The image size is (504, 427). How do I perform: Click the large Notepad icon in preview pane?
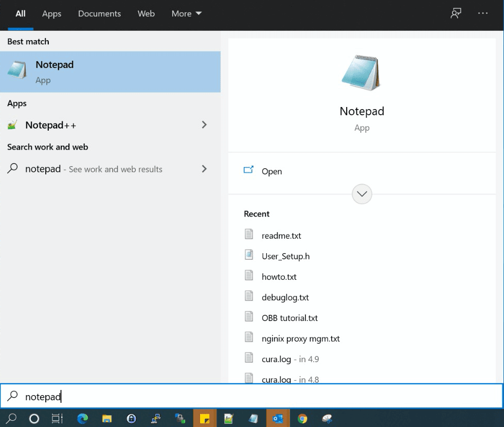[x=362, y=72]
